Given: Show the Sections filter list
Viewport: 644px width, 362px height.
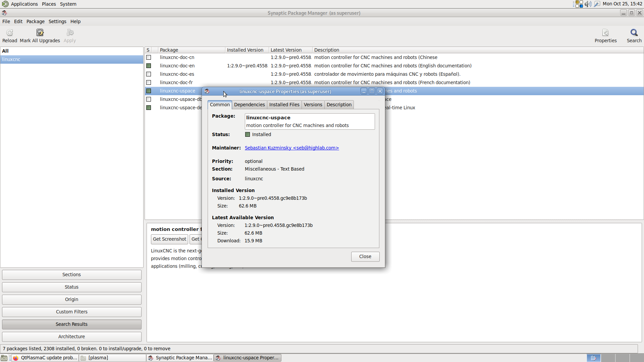Looking at the screenshot, I should pos(71,275).
